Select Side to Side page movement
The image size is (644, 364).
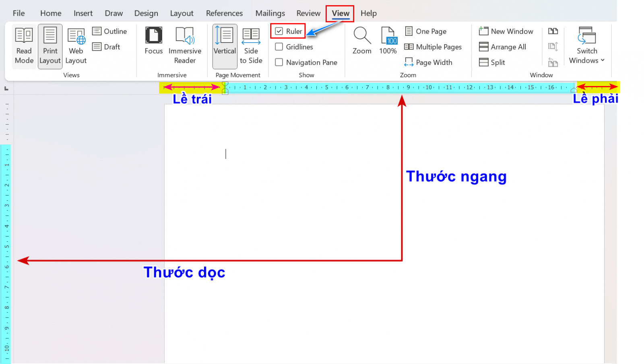pyautogui.click(x=251, y=45)
